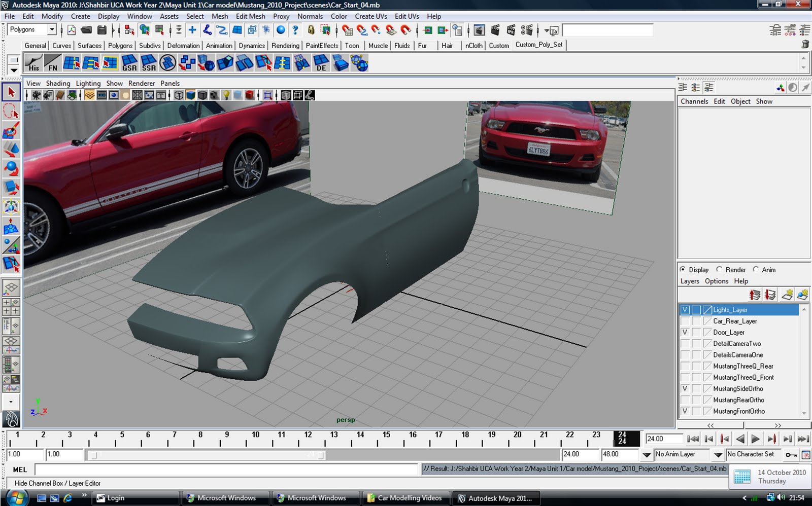Activate the Lasso selection tool

tap(11, 111)
